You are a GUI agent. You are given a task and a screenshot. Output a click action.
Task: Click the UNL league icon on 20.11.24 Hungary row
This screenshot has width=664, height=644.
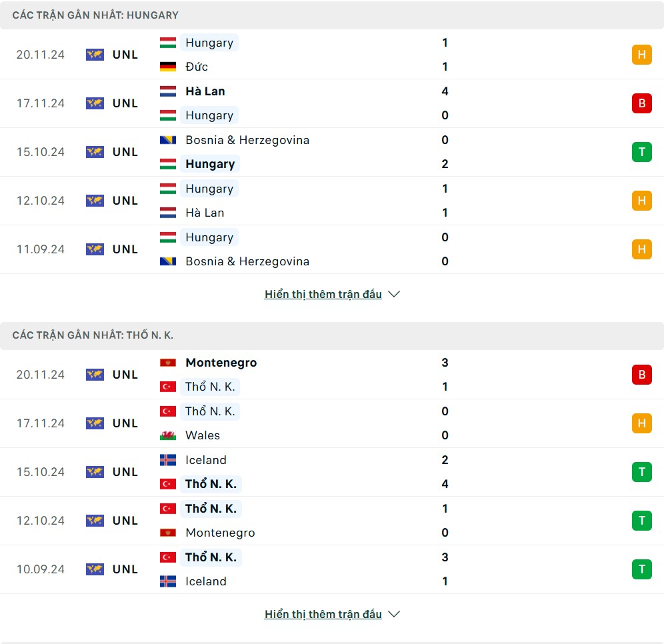point(95,55)
